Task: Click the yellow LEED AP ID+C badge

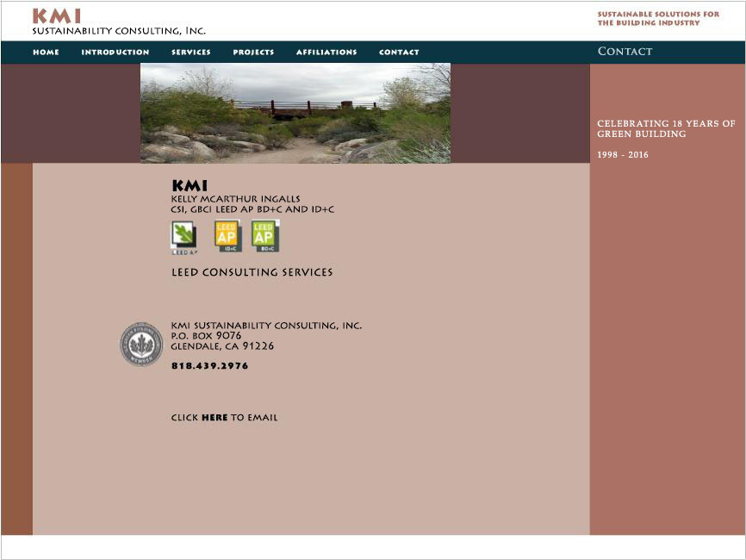Action: [x=228, y=236]
